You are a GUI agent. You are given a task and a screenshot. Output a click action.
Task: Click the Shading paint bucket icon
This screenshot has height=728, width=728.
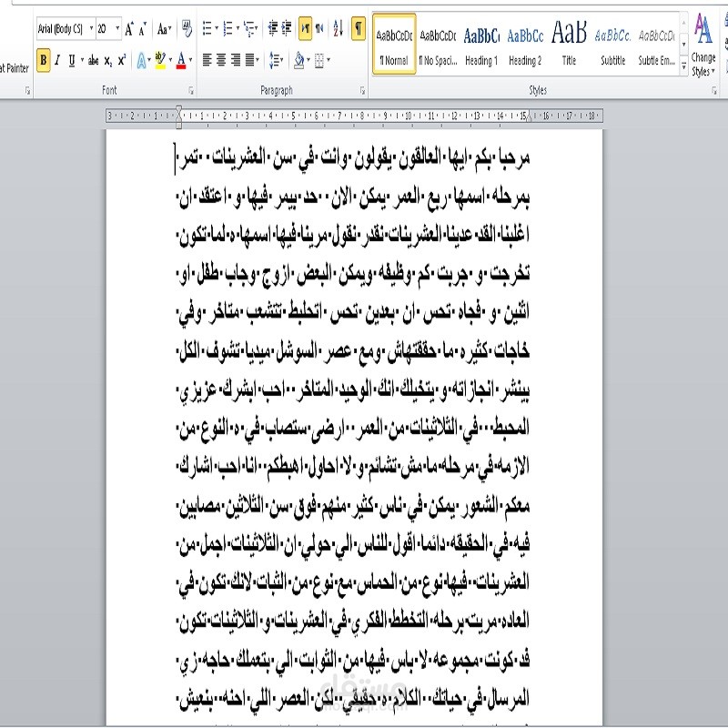pyautogui.click(x=299, y=60)
